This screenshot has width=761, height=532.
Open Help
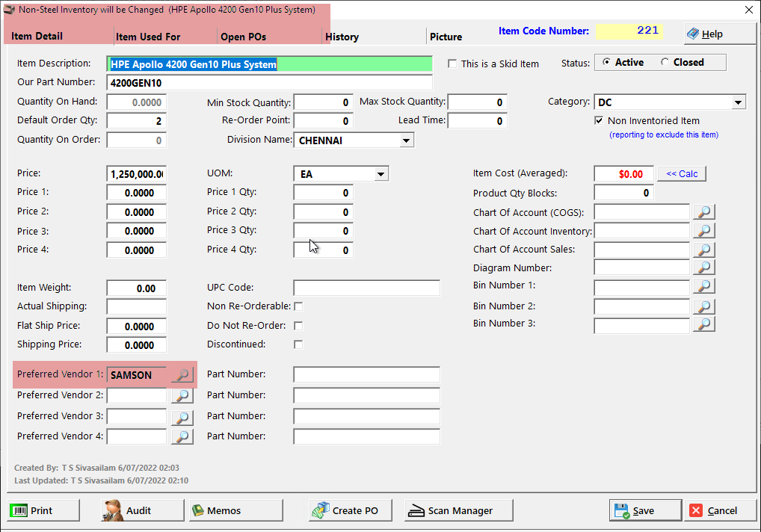click(720, 34)
